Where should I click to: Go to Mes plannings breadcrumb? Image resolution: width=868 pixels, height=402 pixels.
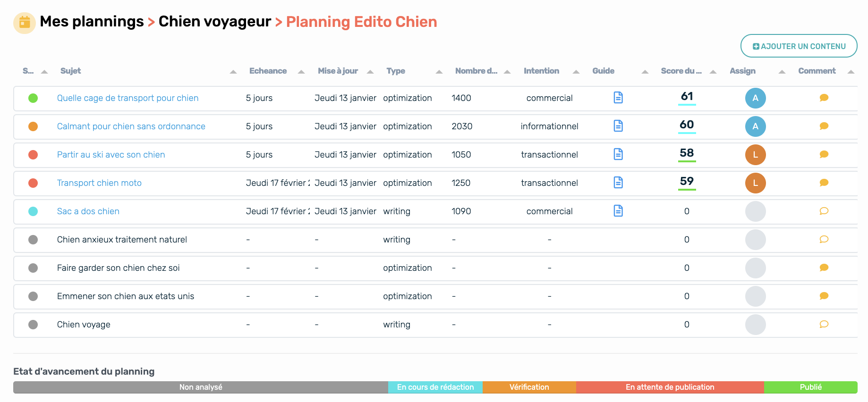tap(92, 22)
